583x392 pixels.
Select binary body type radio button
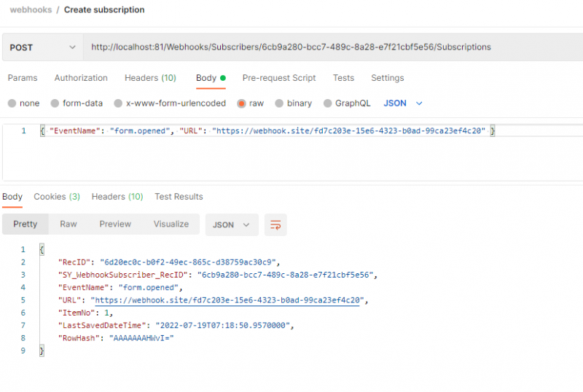coord(279,103)
